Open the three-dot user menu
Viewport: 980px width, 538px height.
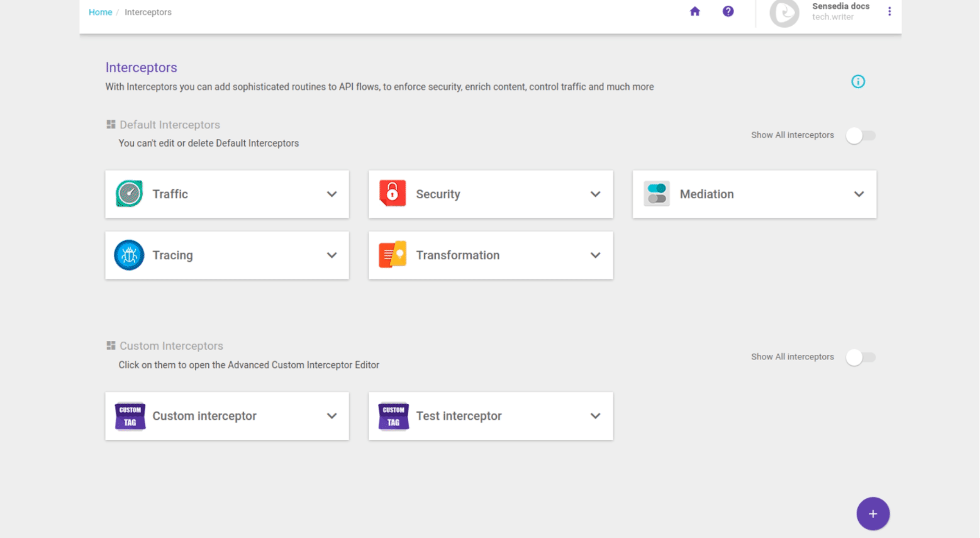point(889,11)
